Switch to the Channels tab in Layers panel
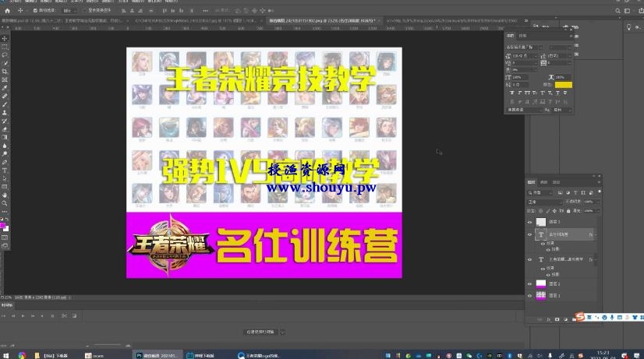 [x=543, y=182]
